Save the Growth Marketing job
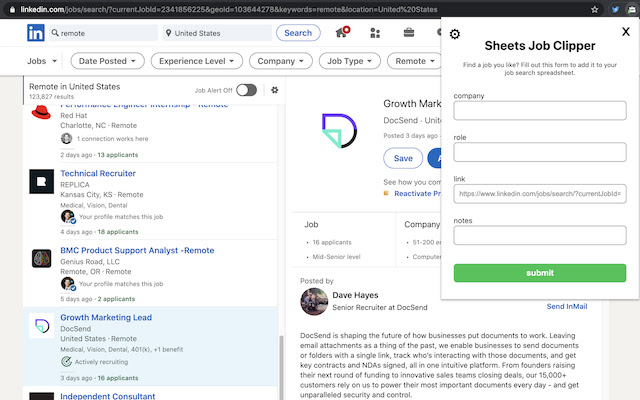Viewport: 640px width, 400px height. click(x=403, y=158)
